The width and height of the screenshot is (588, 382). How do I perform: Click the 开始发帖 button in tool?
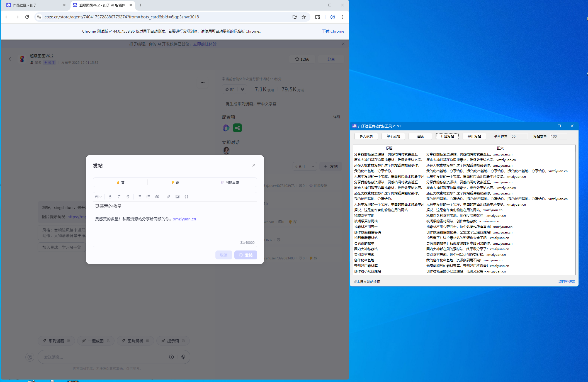[x=447, y=136]
